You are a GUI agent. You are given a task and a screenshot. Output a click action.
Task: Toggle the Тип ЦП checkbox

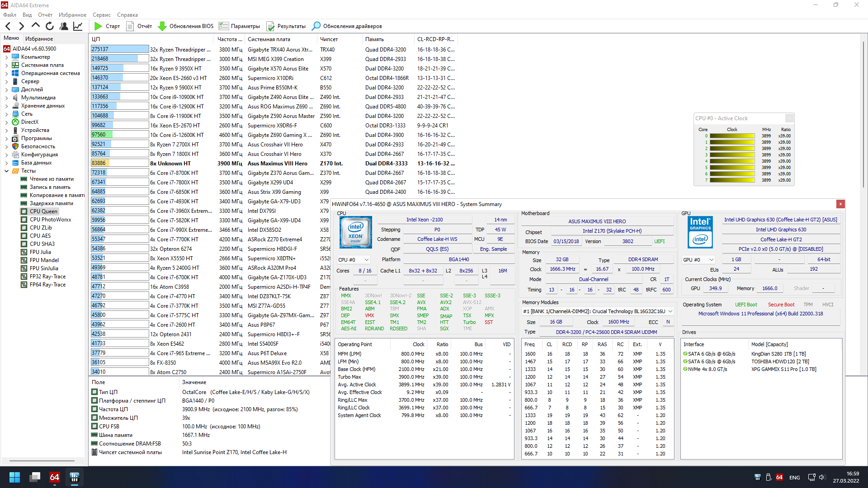click(94, 392)
